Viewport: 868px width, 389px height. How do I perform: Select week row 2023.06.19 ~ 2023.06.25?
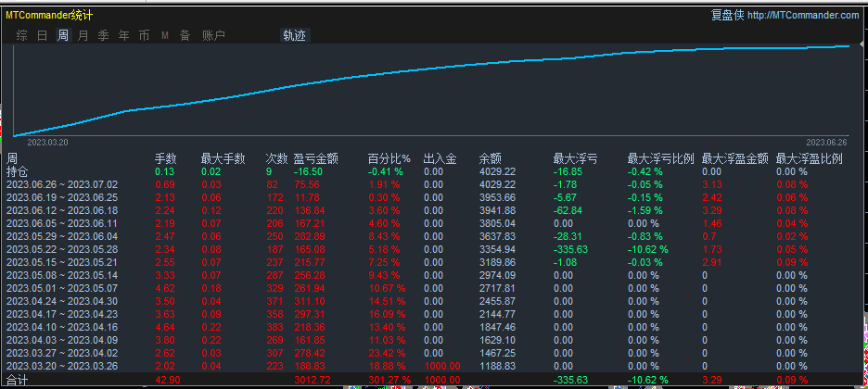tap(433, 197)
